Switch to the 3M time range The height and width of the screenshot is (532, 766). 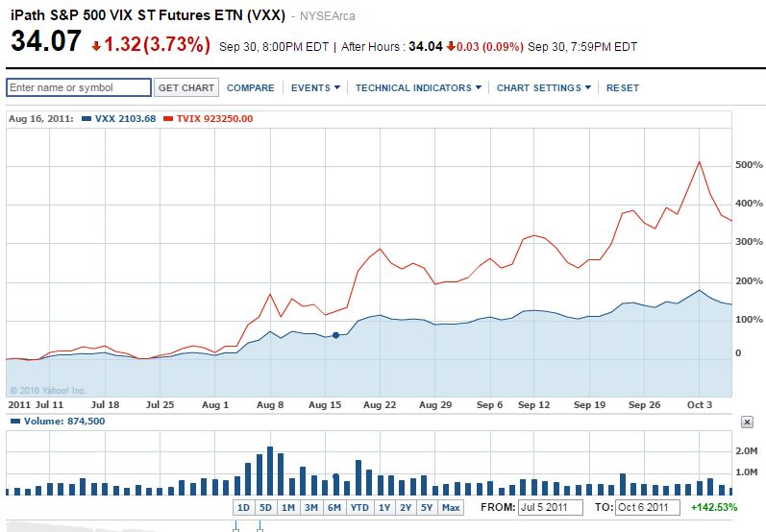(311, 508)
